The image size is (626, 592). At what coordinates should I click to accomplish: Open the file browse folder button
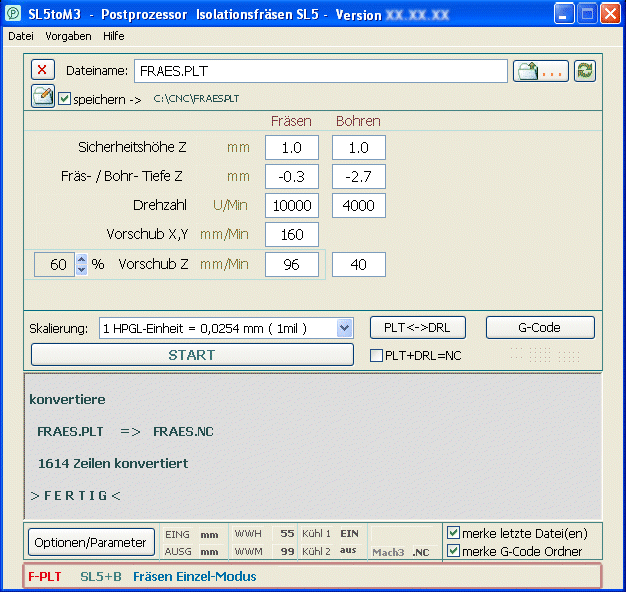point(541,71)
